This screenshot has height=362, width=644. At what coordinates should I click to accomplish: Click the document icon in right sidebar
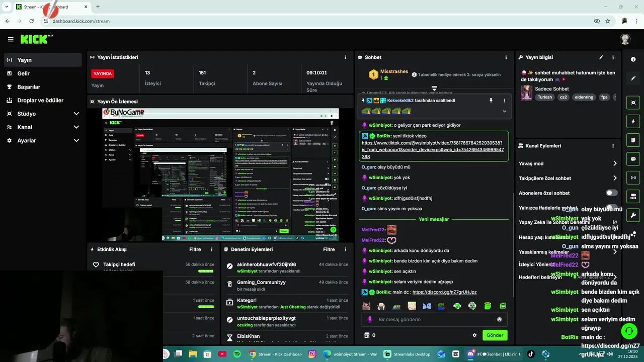pos(633,140)
